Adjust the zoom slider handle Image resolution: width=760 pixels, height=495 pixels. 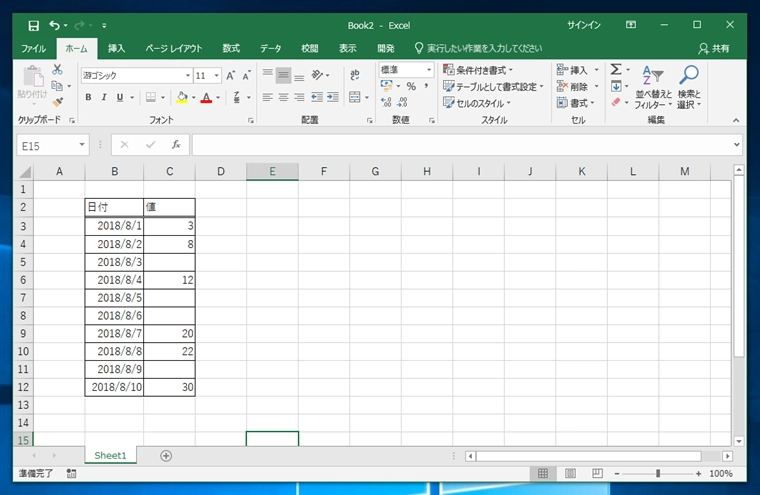(658, 473)
